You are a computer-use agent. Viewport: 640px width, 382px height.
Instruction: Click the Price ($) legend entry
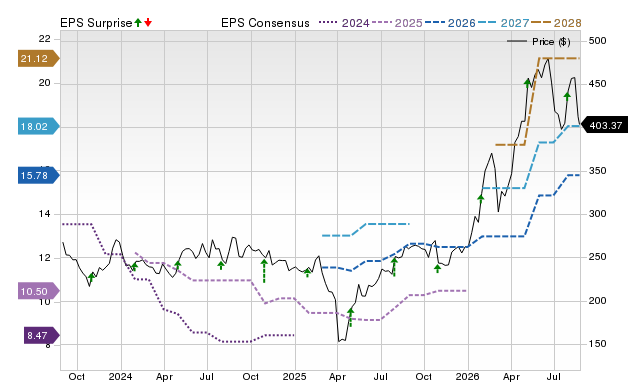point(539,42)
